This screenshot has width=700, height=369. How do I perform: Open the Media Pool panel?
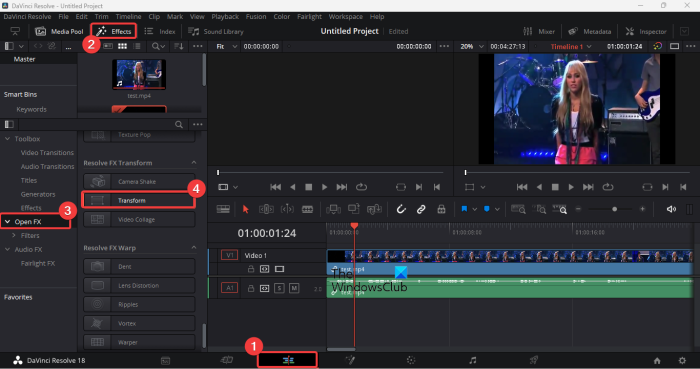point(59,31)
